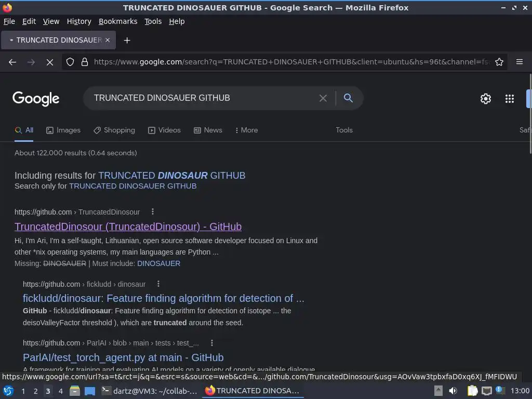Viewport: 532px width, 399px height.
Task: Open the View menu
Action: point(51,21)
